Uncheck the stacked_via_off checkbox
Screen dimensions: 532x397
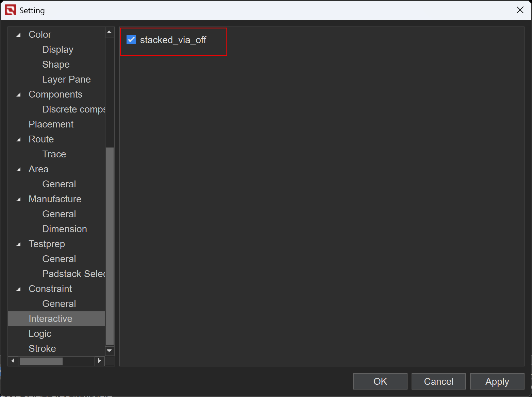pos(131,40)
